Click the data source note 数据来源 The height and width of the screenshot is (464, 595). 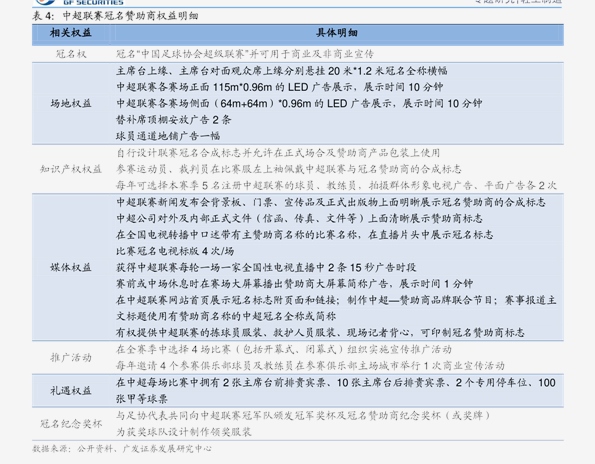122,449
